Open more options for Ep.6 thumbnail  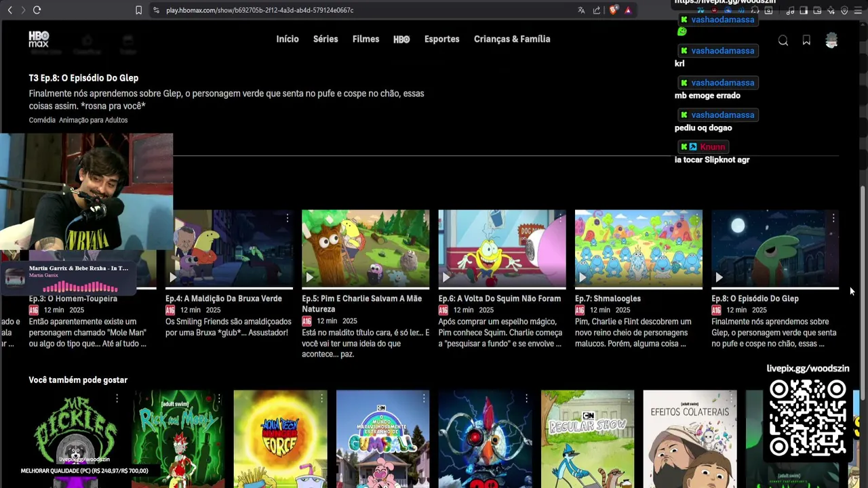(x=560, y=218)
